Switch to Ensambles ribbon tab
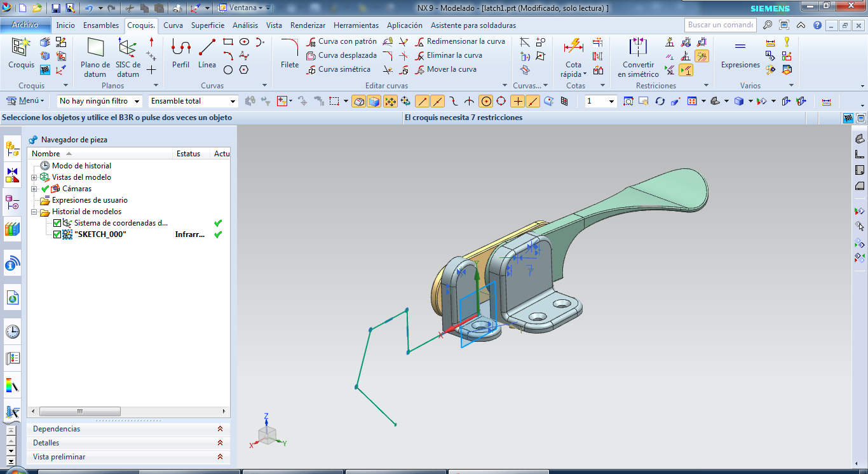 click(x=101, y=25)
